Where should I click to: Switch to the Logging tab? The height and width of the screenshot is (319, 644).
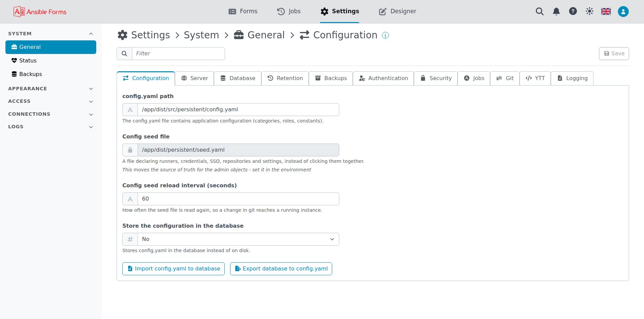[572, 78]
